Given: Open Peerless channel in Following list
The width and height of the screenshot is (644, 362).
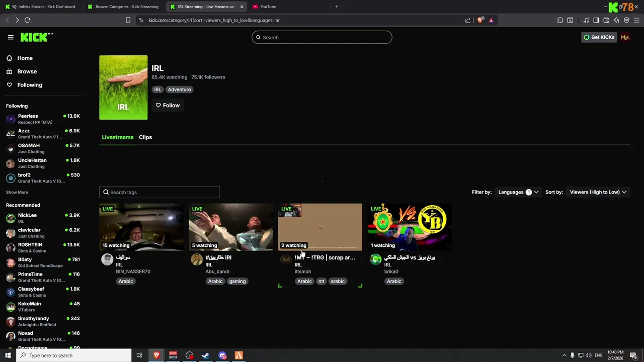Looking at the screenshot, I should coord(43,119).
